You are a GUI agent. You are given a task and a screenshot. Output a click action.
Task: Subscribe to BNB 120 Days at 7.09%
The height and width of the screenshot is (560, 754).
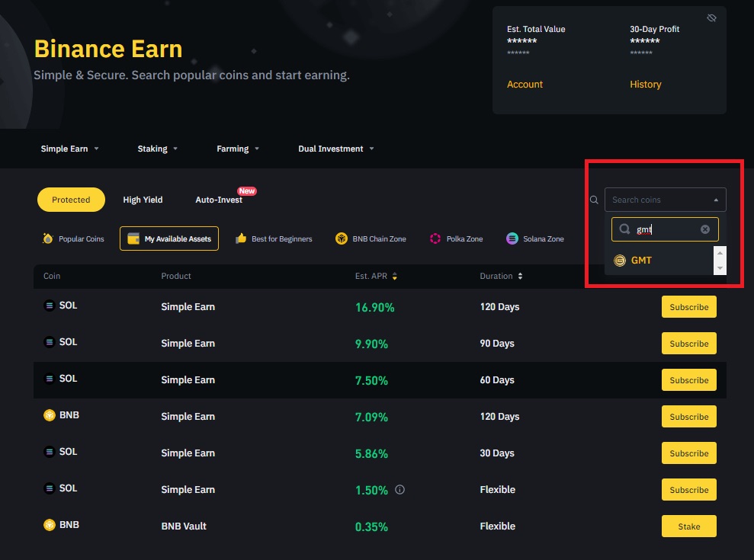pos(689,416)
